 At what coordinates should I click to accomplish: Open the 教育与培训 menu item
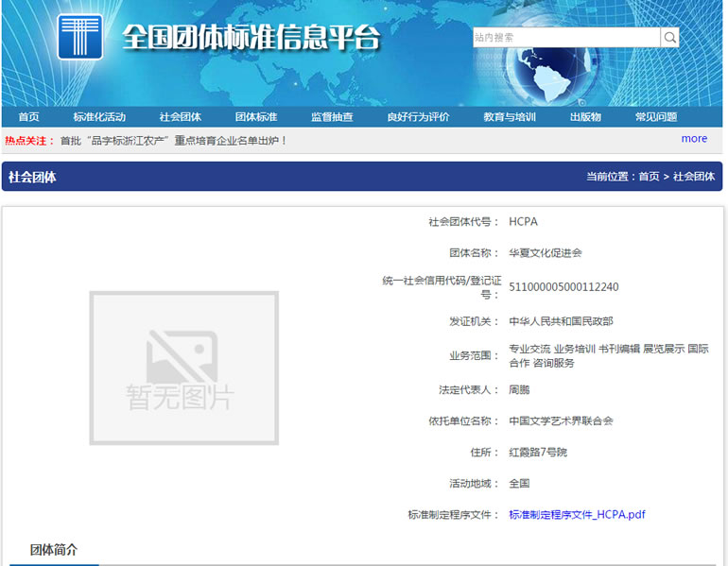[510, 117]
